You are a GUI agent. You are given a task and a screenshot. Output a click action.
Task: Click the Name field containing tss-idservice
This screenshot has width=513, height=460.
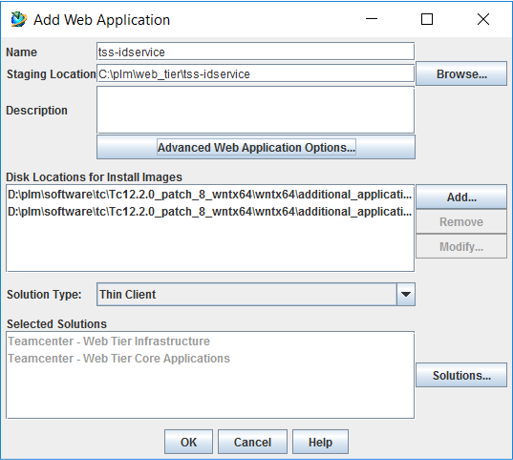pos(256,52)
